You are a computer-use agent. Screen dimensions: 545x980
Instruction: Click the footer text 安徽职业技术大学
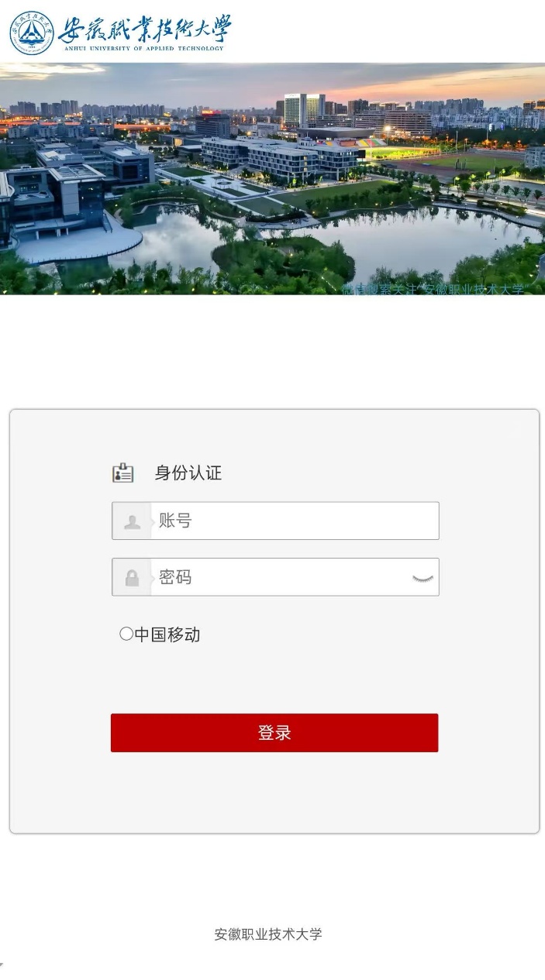click(268, 934)
